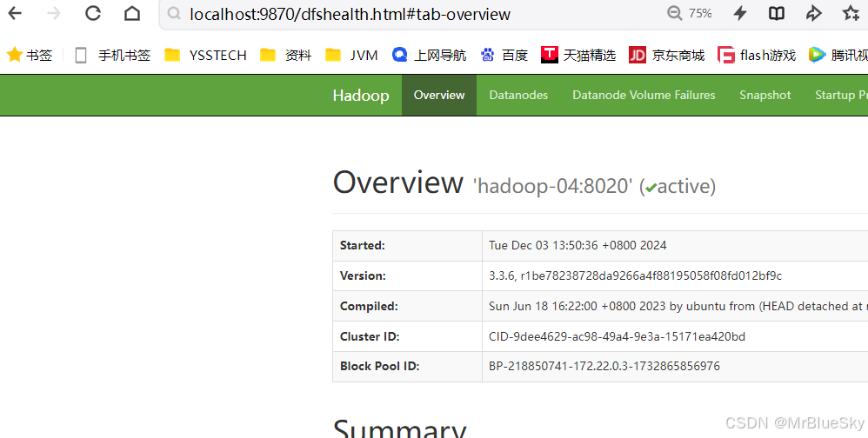This screenshot has width=868, height=438.
Task: Open the 书签 bookmarks star
Action: point(30,55)
